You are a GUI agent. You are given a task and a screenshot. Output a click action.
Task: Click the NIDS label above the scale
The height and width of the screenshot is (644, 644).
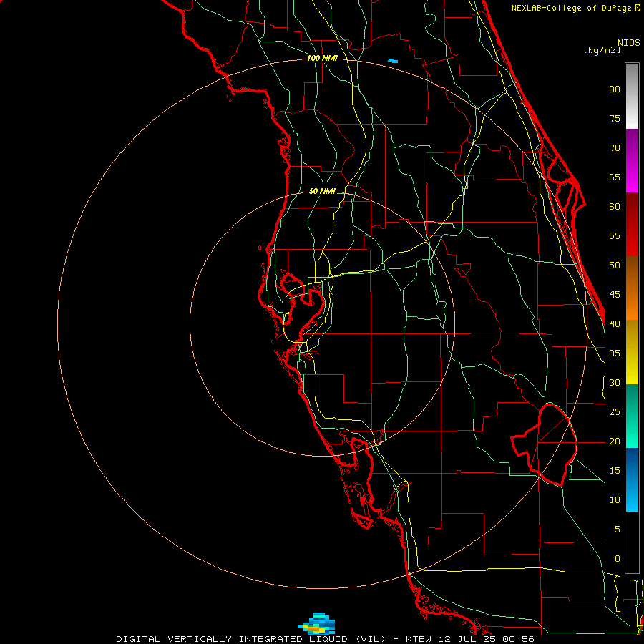click(x=628, y=43)
